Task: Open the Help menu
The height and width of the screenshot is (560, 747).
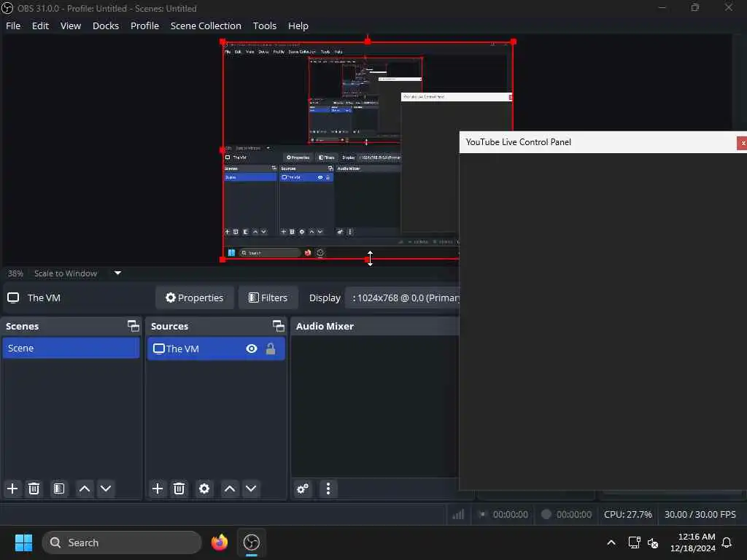Action: (298, 26)
